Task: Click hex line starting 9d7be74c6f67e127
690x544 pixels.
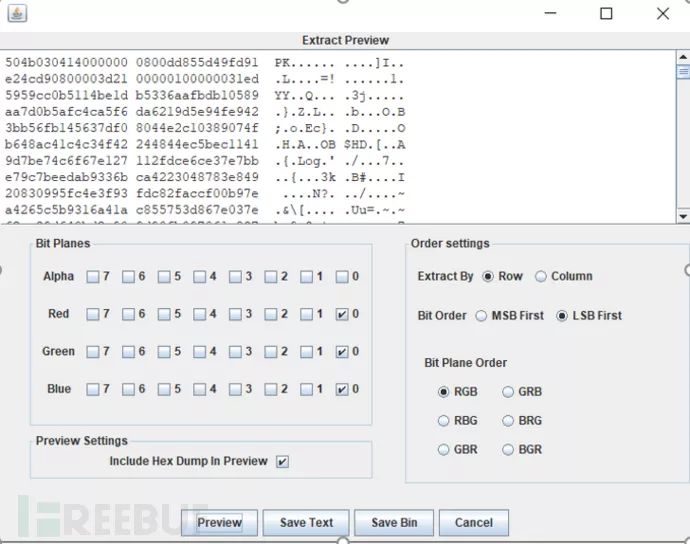Action: (x=205, y=161)
